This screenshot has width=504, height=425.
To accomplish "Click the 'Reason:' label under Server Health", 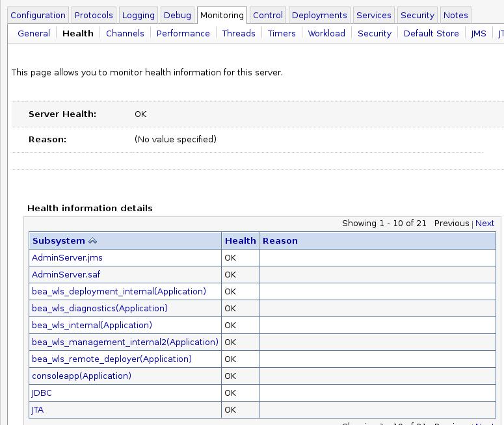I will click(x=47, y=140).
